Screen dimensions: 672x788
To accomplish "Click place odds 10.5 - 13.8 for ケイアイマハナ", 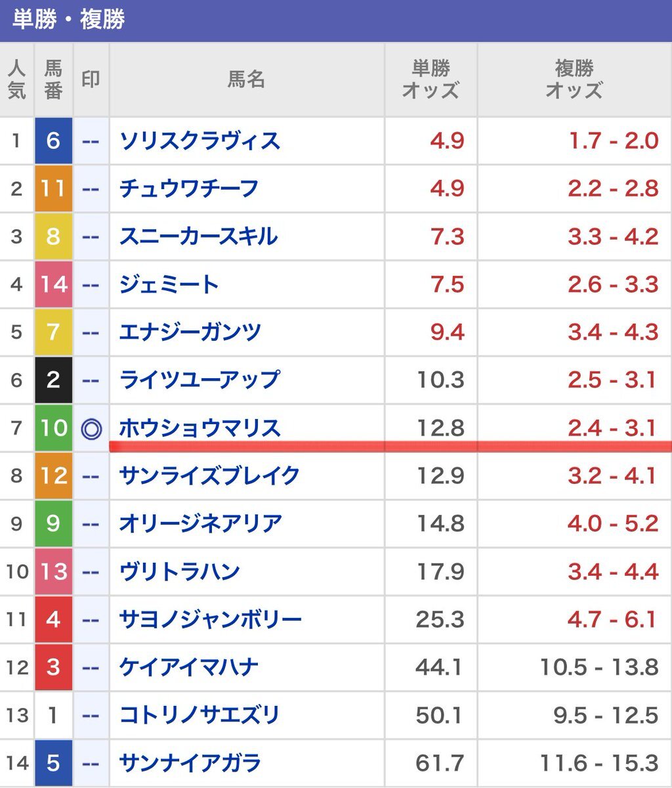I will click(598, 668).
